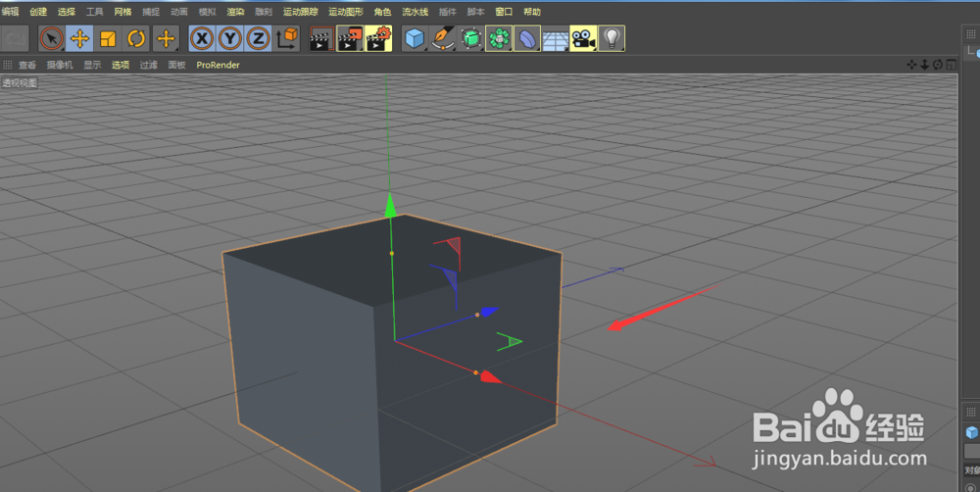This screenshot has width=980, height=492.
Task: Activate the Rotate tool
Action: pos(135,39)
